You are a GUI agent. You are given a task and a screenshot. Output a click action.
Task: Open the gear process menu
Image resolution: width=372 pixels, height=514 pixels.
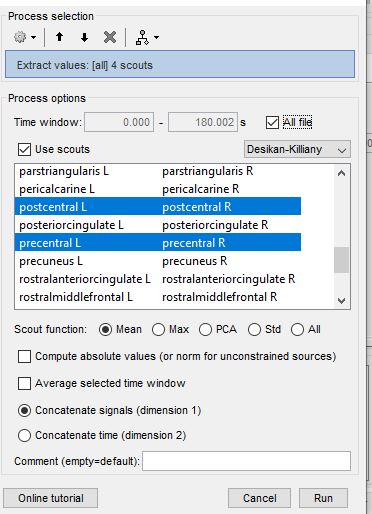[x=25, y=37]
